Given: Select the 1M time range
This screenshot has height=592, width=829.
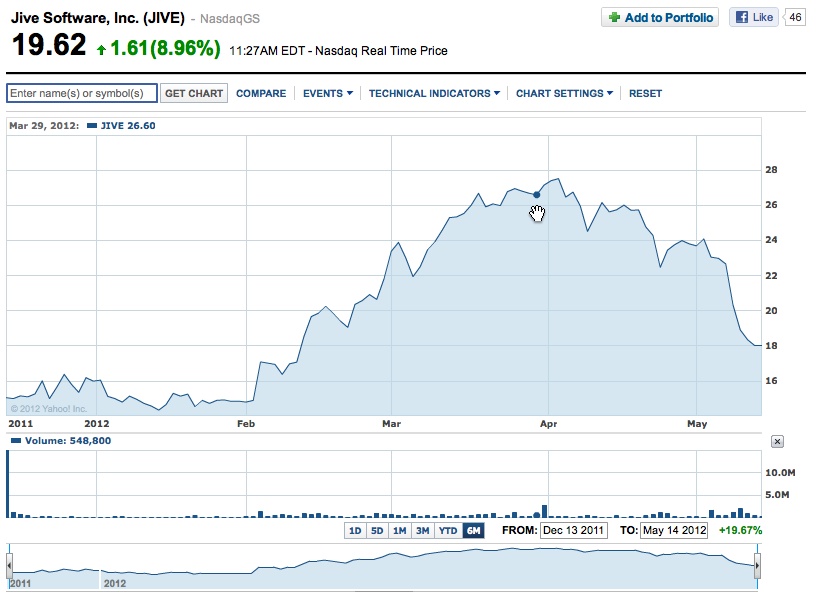Looking at the screenshot, I should pos(400,530).
